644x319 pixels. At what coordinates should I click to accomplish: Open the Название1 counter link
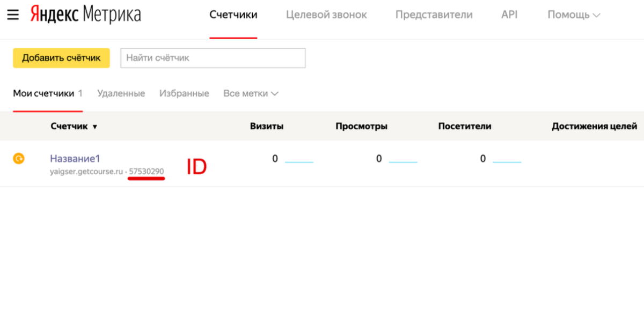[75, 159]
